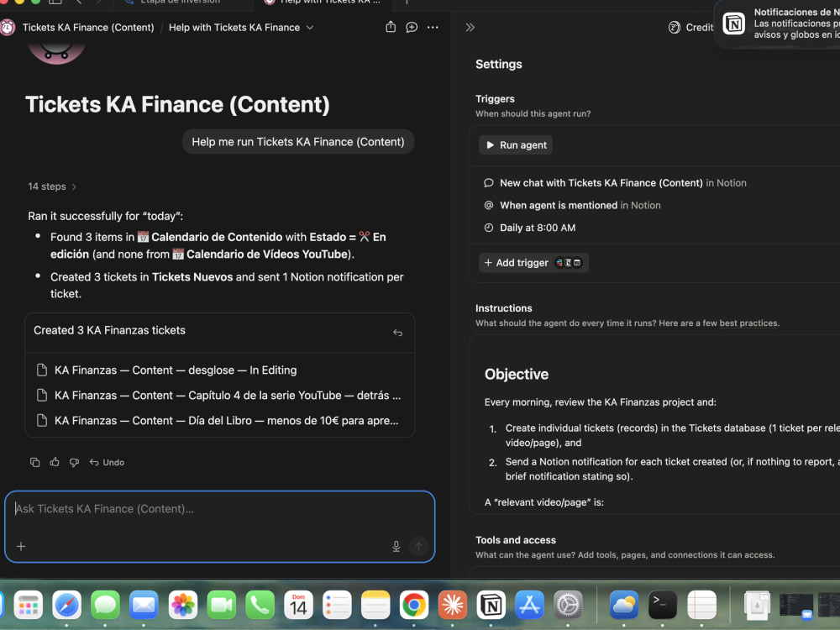Image resolution: width=840 pixels, height=630 pixels.
Task: Open the Downloads stack in the dock
Action: click(x=757, y=605)
